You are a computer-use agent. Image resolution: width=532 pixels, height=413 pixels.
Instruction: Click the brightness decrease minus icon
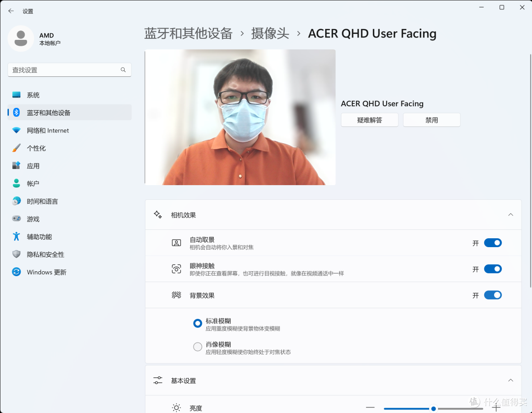(x=370, y=407)
